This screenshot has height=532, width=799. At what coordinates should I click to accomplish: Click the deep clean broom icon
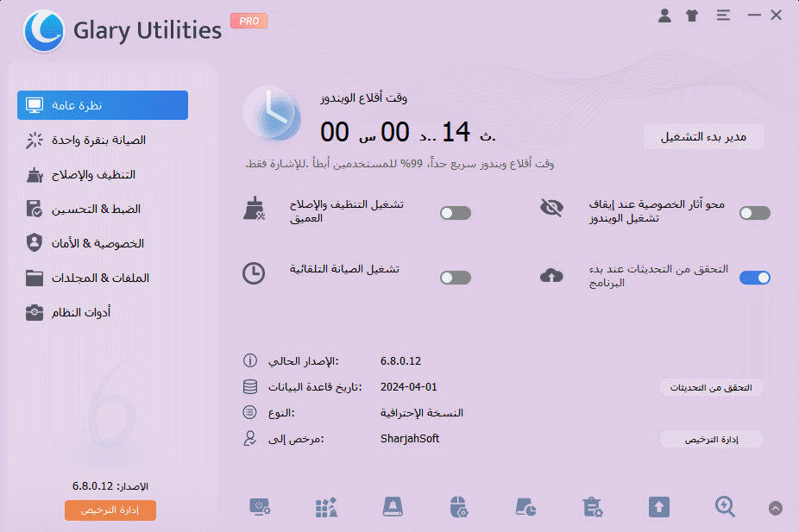tap(254, 209)
